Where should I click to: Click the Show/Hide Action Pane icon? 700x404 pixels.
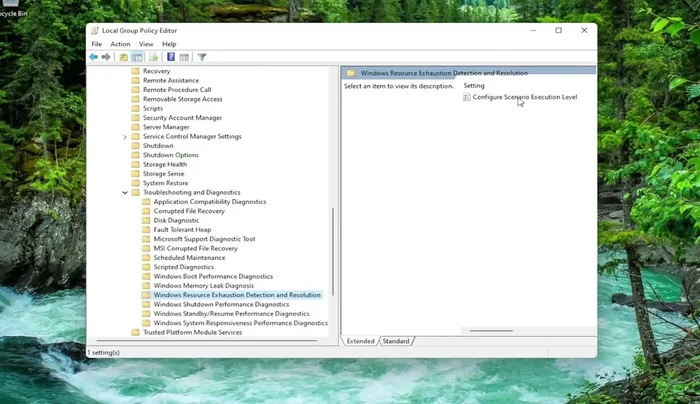click(185, 58)
